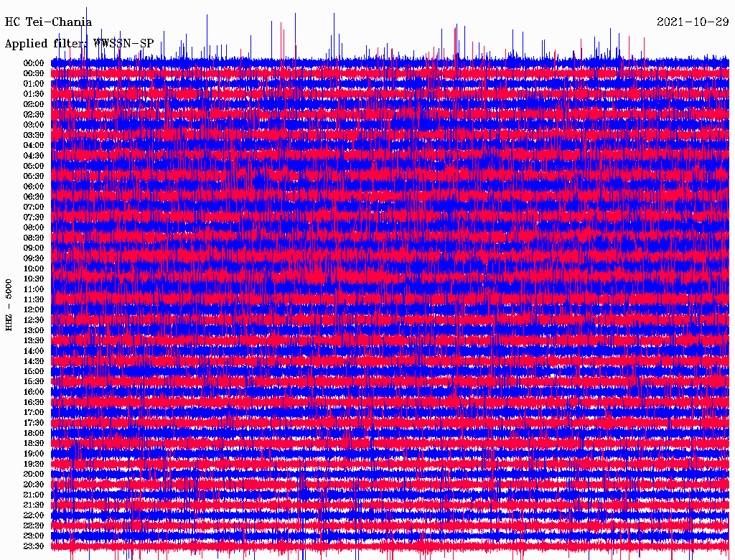The height and width of the screenshot is (560, 735).
Task: Select the 21:30 time label
Action: [x=34, y=505]
